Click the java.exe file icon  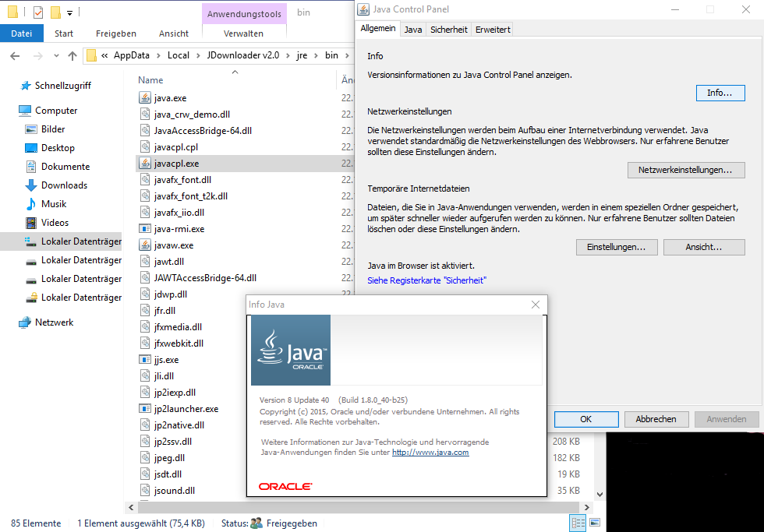pos(145,98)
